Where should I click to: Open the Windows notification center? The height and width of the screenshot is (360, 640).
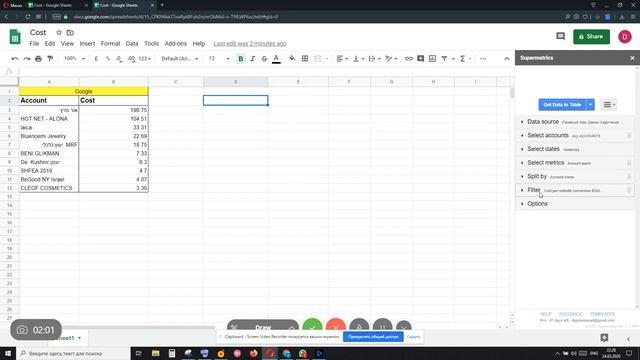click(629, 353)
